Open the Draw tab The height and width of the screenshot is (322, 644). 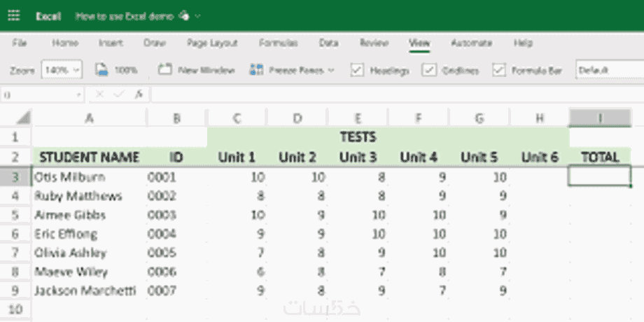pos(155,43)
